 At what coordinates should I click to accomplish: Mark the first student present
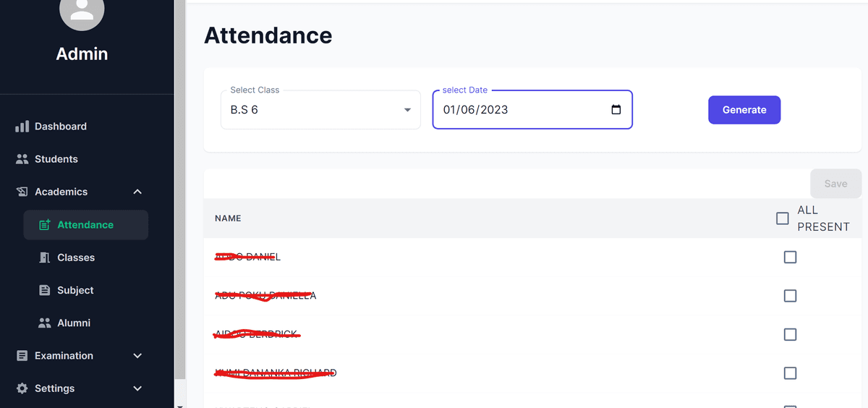(x=790, y=257)
